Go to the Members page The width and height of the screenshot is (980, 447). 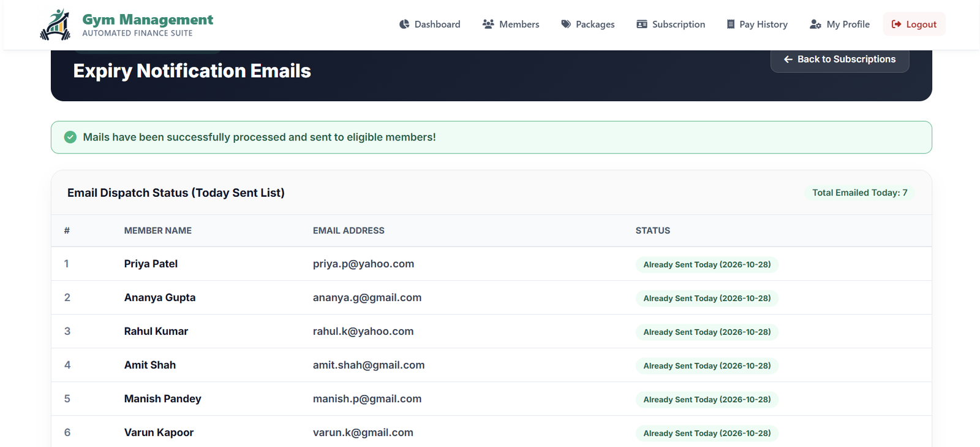click(511, 25)
